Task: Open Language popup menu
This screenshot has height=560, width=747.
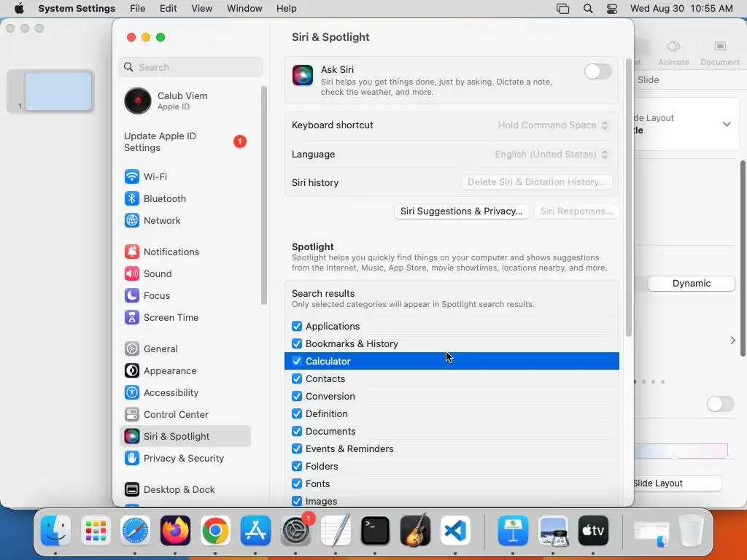Action: (x=551, y=155)
